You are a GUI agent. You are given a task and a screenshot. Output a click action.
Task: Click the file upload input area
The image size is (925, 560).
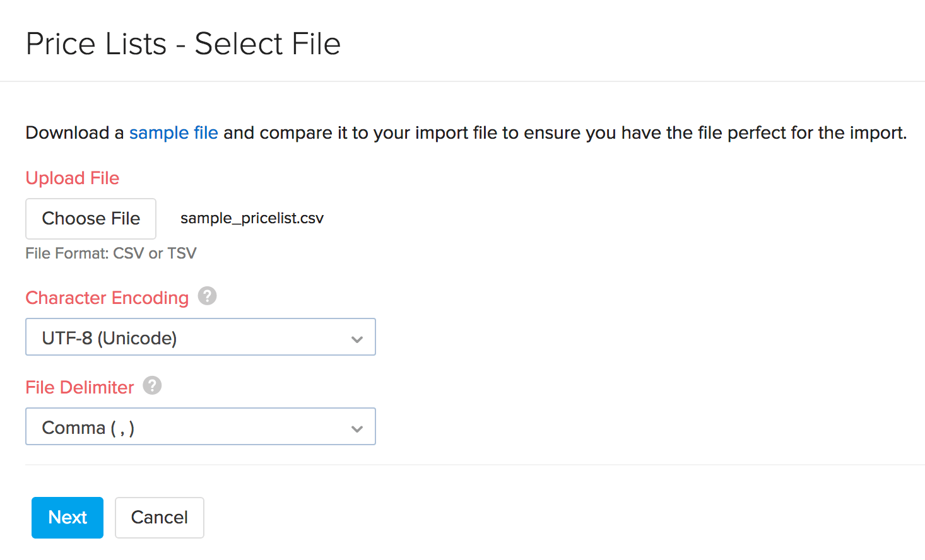[90, 218]
